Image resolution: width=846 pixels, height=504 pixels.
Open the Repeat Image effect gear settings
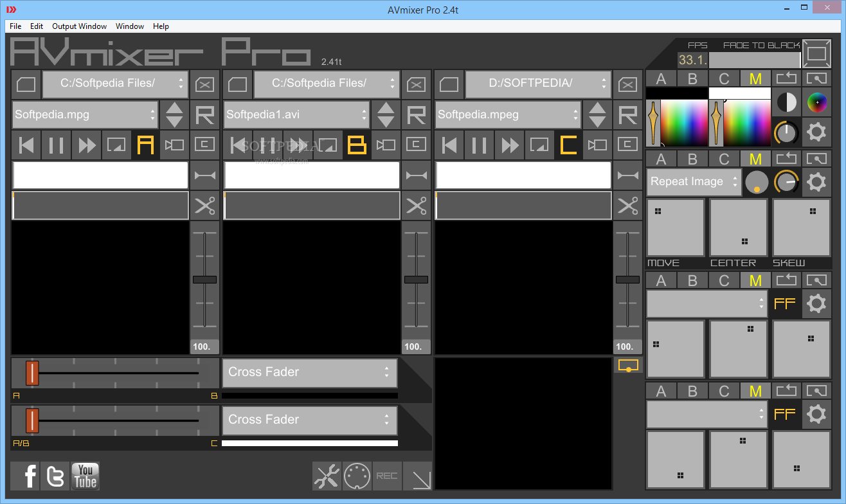point(816,182)
